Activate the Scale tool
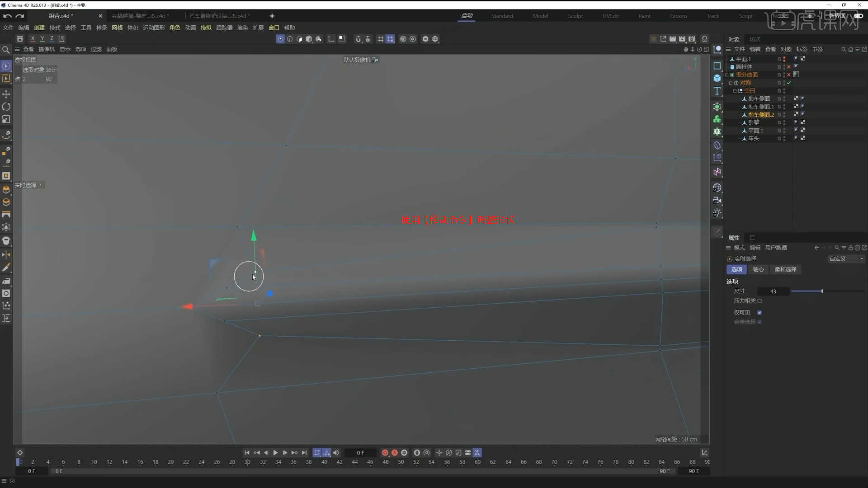Screen dimensions: 868x488 click(6, 119)
